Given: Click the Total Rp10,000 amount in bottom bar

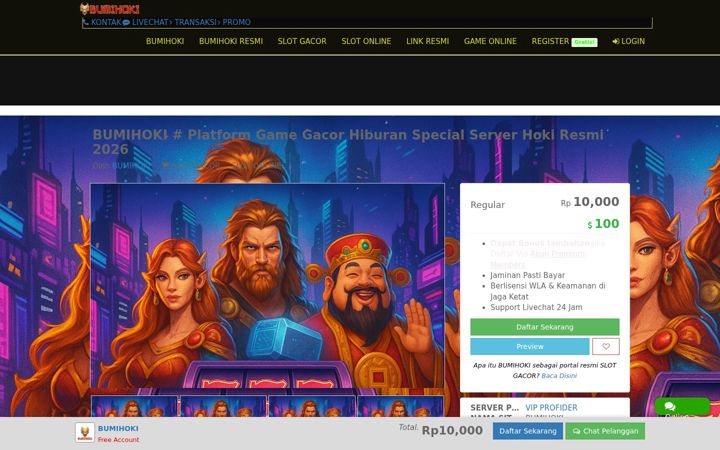Looking at the screenshot, I should [x=452, y=431].
